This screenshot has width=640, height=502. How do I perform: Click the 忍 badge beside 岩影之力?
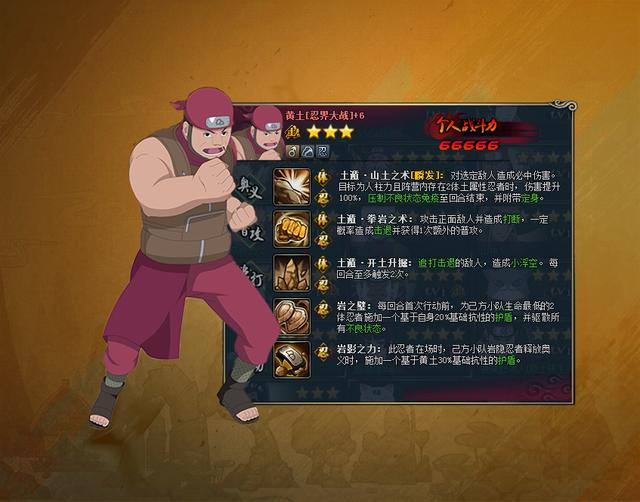pos(322,351)
